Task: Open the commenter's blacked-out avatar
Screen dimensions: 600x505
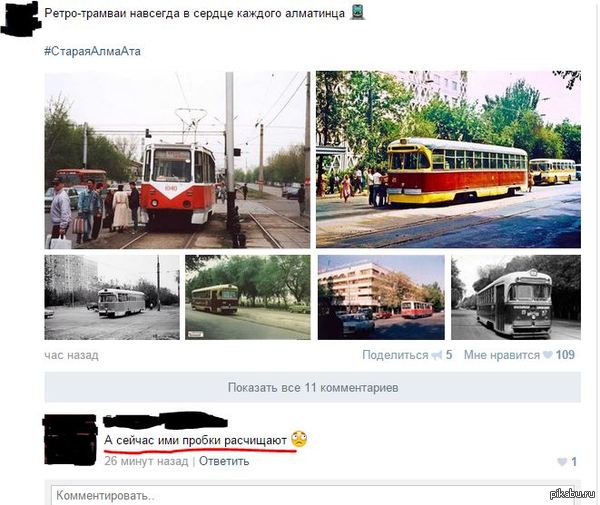Action: click(x=70, y=440)
